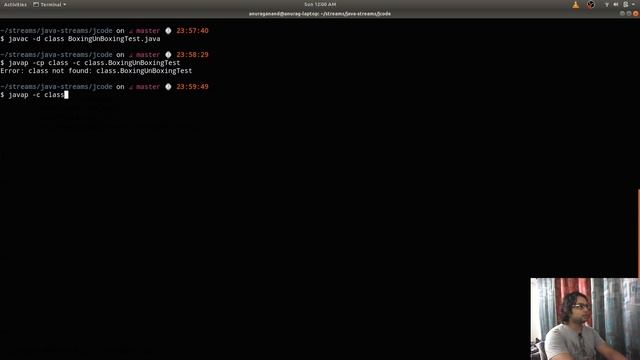Viewport: 640px width, 360px height.
Task: Click the 'Error: class not found' line
Action: [96, 71]
